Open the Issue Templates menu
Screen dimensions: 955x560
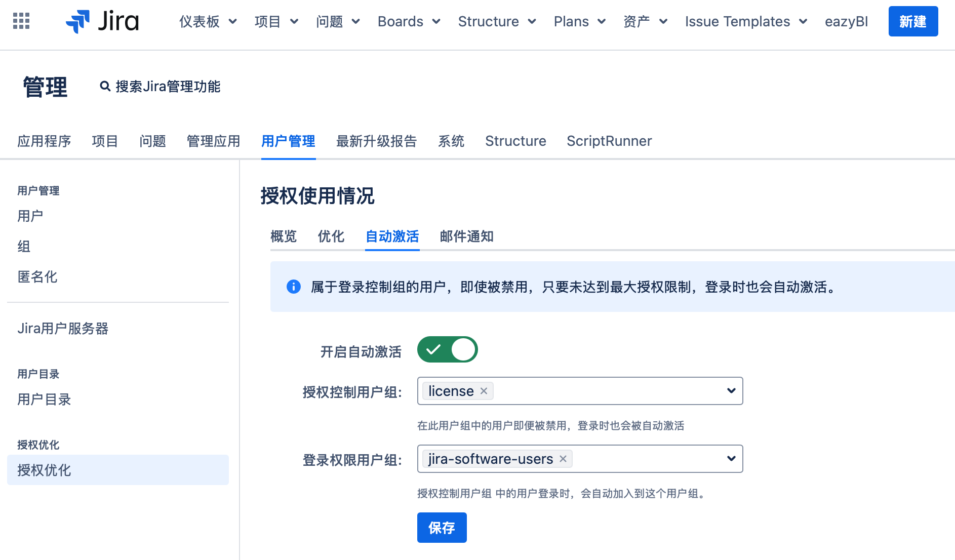745,21
